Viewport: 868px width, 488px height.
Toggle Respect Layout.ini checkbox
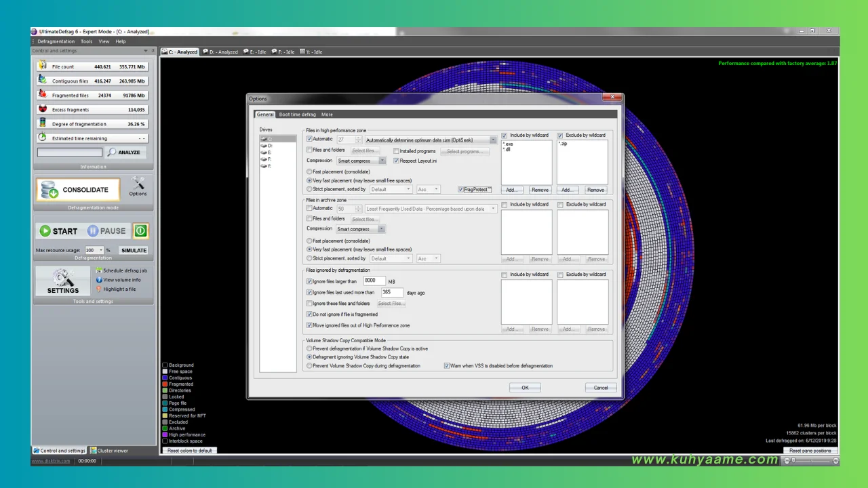pyautogui.click(x=396, y=161)
